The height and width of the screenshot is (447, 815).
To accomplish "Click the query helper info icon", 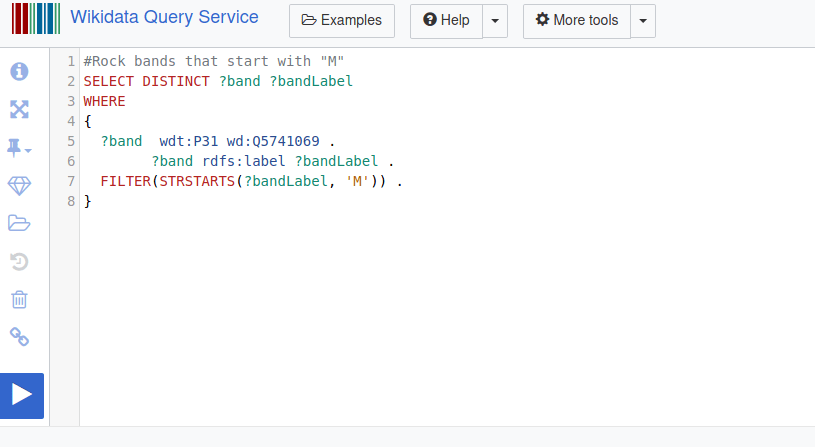I will [19, 71].
